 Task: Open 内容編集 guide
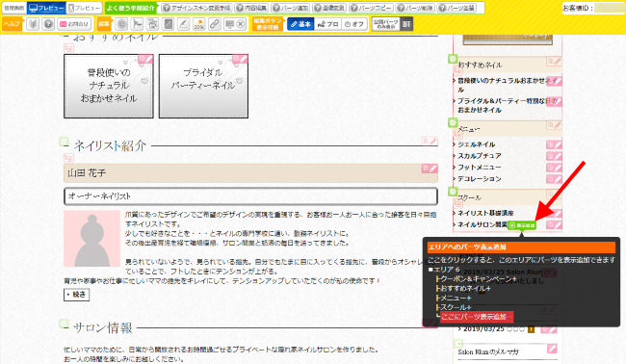coord(251,8)
